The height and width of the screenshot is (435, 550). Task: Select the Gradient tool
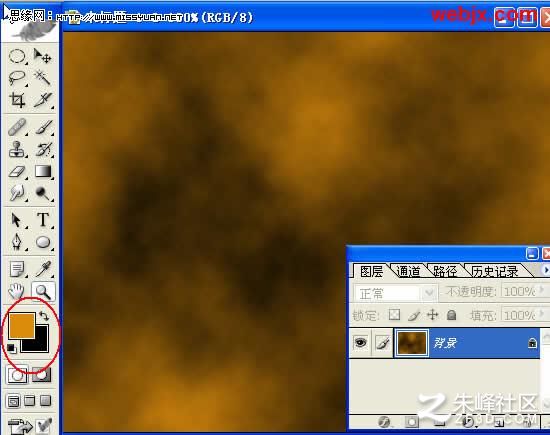tap(43, 172)
